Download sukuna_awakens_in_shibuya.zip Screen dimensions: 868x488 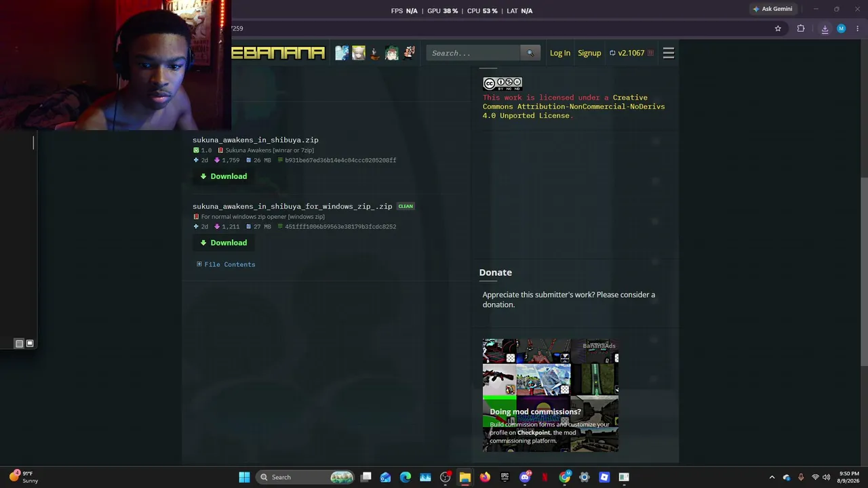coord(224,176)
